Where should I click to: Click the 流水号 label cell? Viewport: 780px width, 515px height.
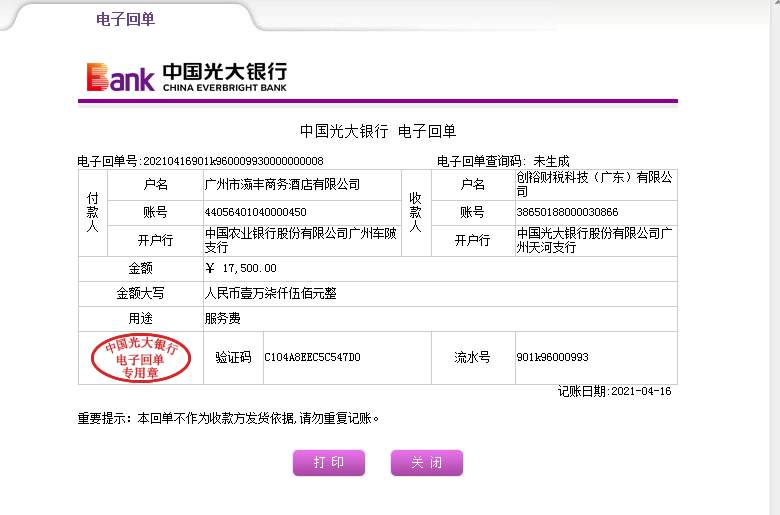point(473,357)
